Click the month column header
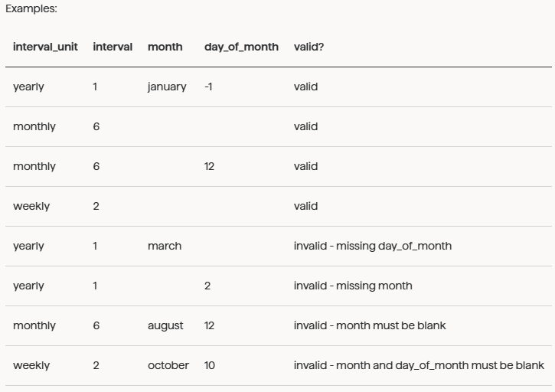The image size is (555, 392). (x=165, y=47)
